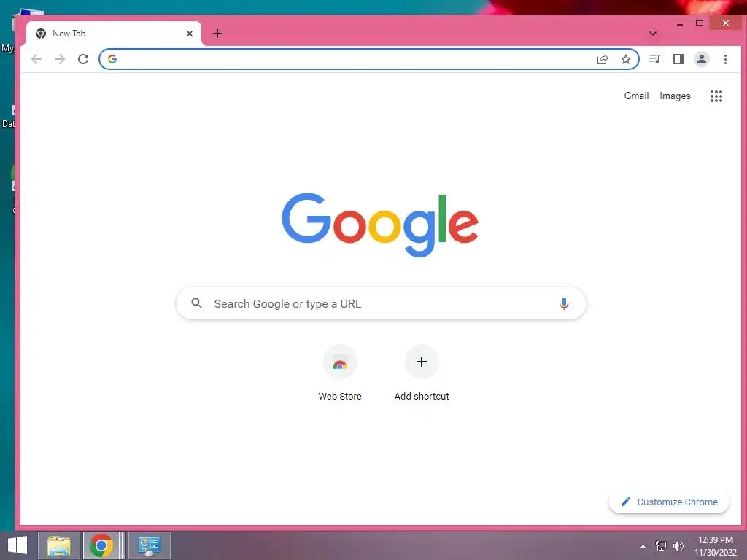The width and height of the screenshot is (747, 560).
Task: Show hidden system tray icons
Action: pos(643,546)
